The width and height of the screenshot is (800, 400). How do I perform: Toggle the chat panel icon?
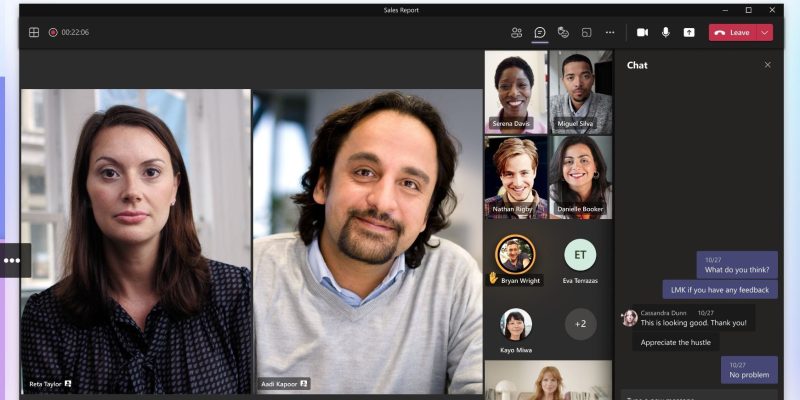point(540,32)
